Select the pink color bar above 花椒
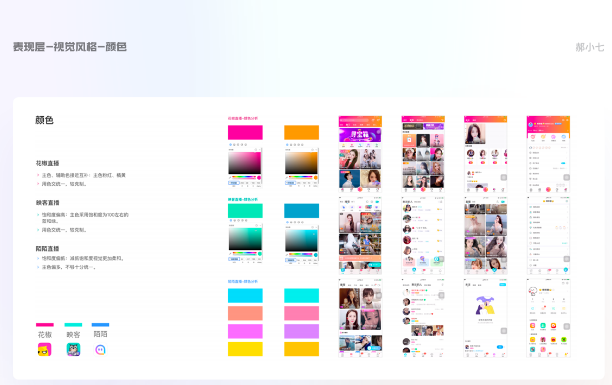The width and height of the screenshot is (612, 385). point(45,324)
